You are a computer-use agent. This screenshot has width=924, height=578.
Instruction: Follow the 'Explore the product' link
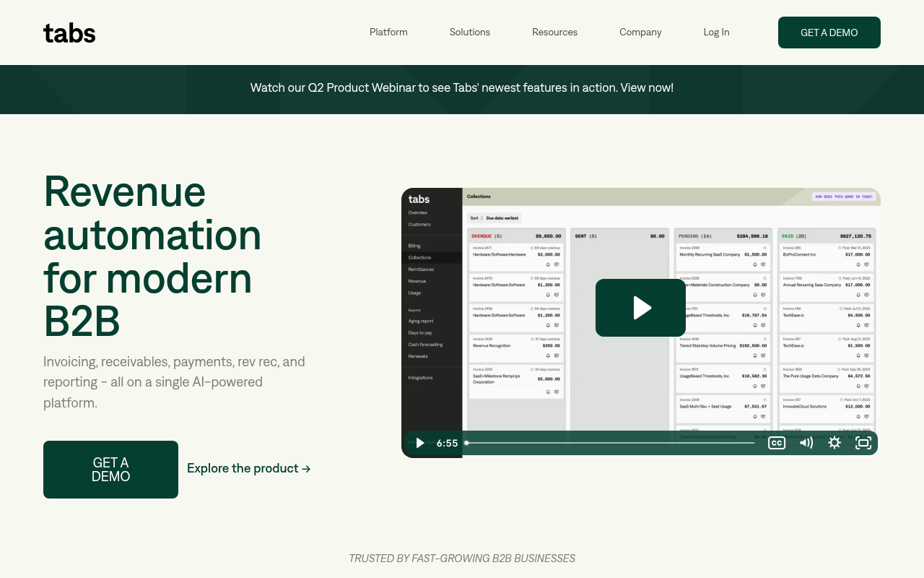(x=248, y=469)
